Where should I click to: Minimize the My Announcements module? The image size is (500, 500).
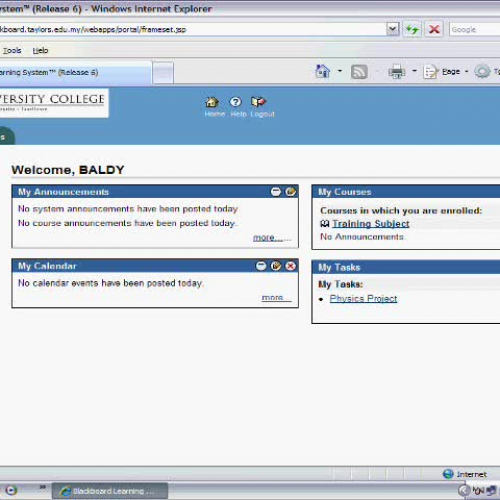276,192
